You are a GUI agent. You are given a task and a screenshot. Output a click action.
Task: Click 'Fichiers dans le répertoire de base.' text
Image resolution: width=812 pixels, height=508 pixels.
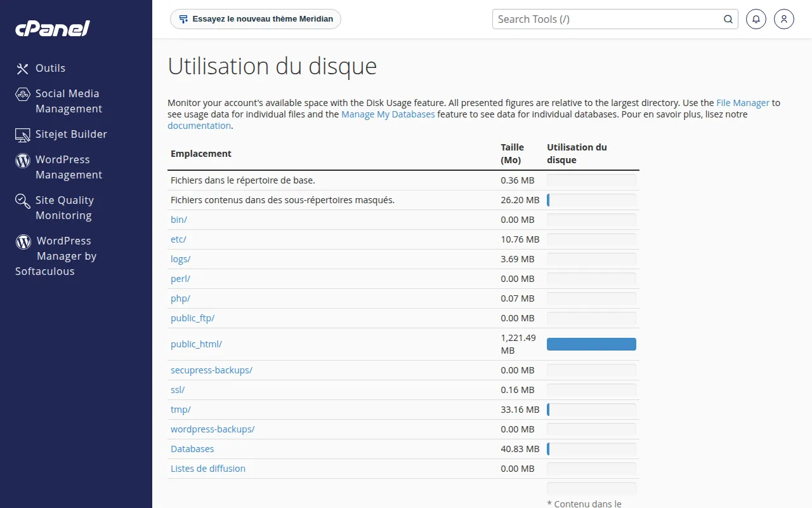click(x=243, y=180)
